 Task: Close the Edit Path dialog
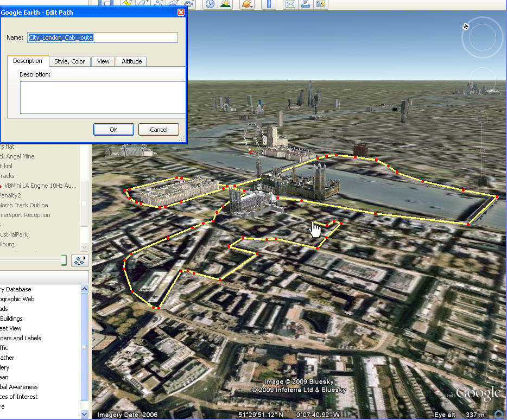(x=181, y=12)
